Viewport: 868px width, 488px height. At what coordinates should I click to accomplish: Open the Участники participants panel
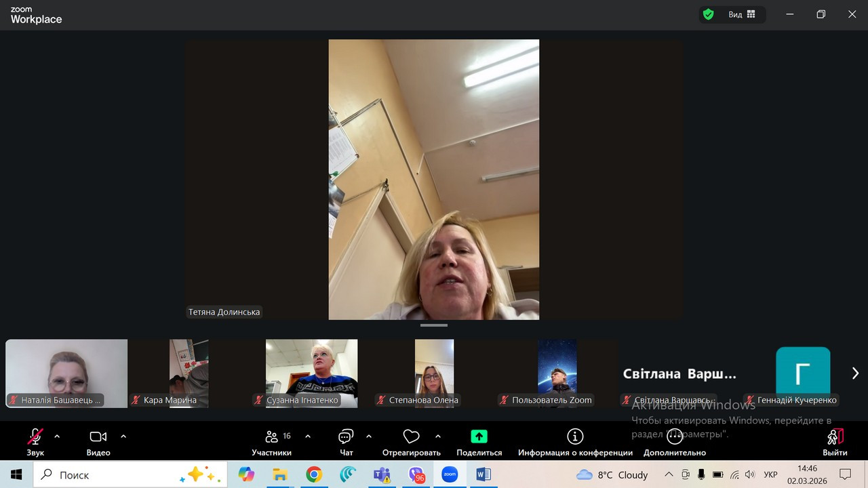[x=272, y=437]
